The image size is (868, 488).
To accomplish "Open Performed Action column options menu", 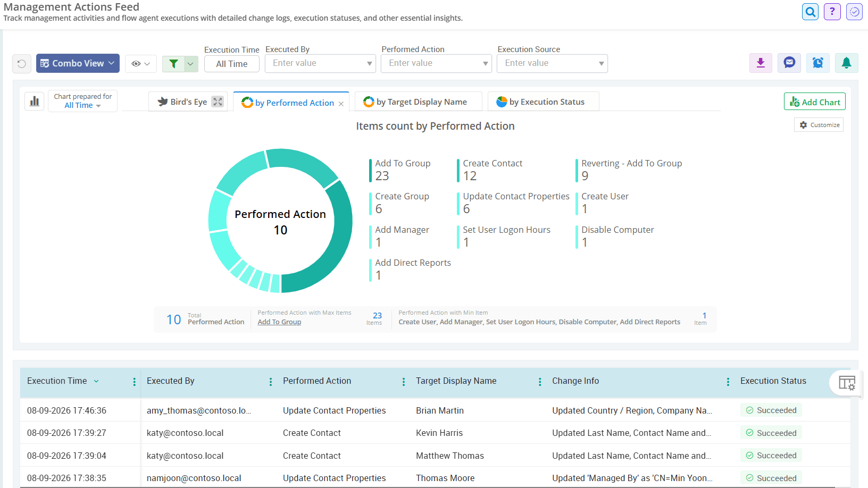I will (x=404, y=382).
